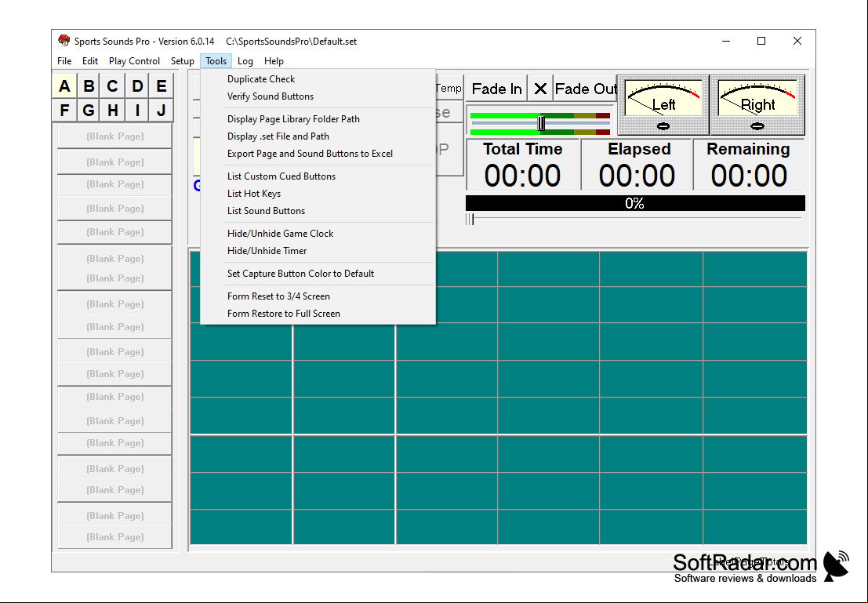Click the Total Time readout

point(522,165)
